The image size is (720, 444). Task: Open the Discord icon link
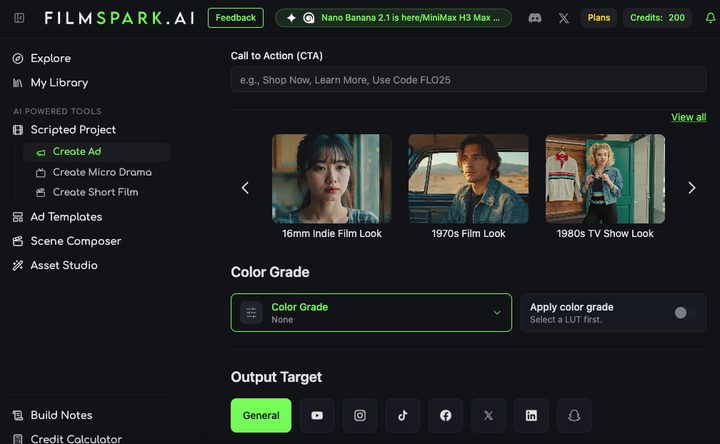pyautogui.click(x=534, y=18)
